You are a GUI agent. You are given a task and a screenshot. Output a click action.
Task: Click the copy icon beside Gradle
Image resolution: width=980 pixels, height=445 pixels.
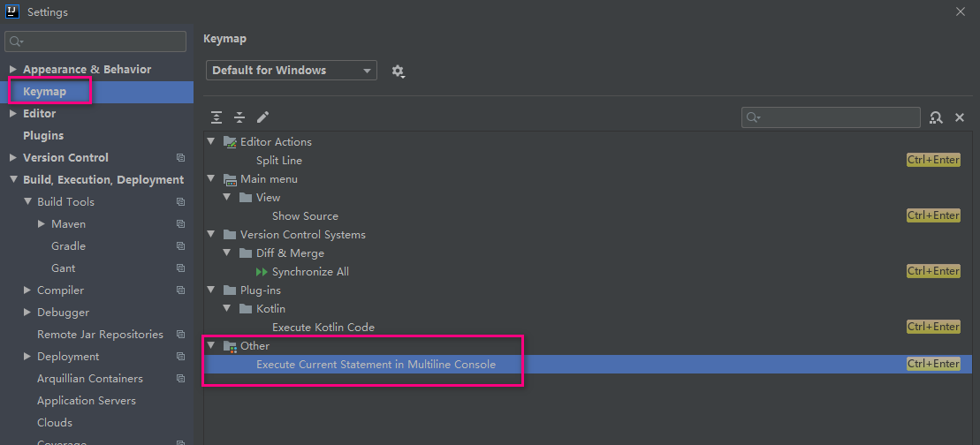(180, 246)
